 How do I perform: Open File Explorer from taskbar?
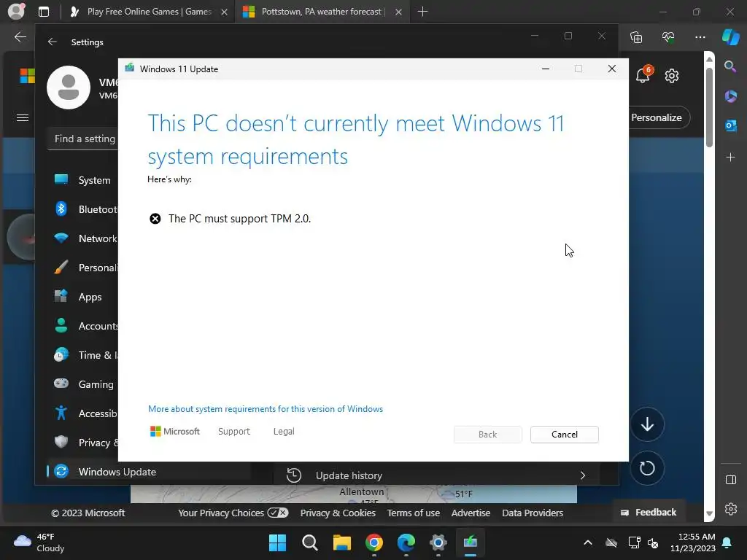tap(342, 542)
